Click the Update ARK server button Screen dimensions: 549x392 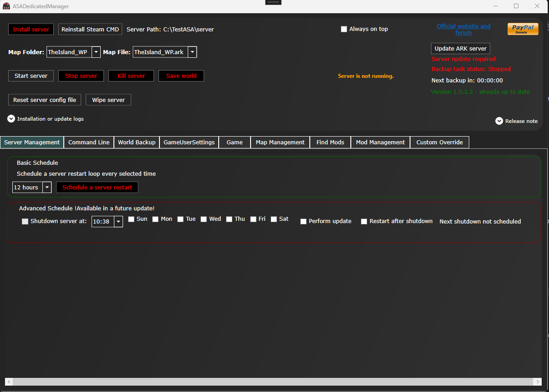pos(460,49)
